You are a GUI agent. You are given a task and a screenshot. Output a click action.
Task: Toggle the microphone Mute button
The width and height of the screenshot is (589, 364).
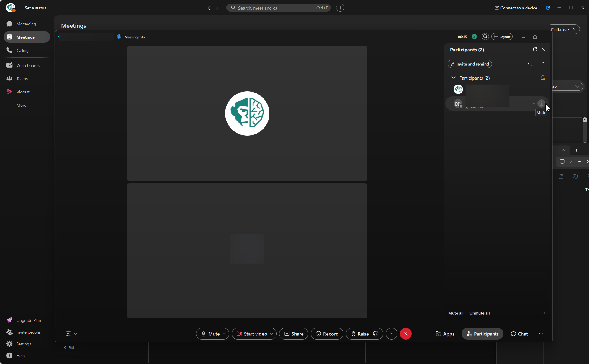[x=211, y=334]
